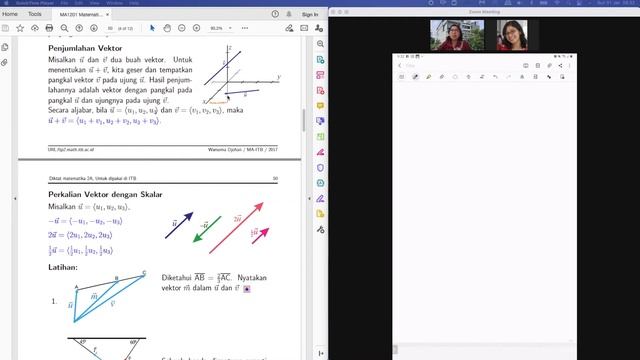640x360 pixels.
Task: Select the keyboard text mode in notes toolbar
Action: tap(402, 77)
